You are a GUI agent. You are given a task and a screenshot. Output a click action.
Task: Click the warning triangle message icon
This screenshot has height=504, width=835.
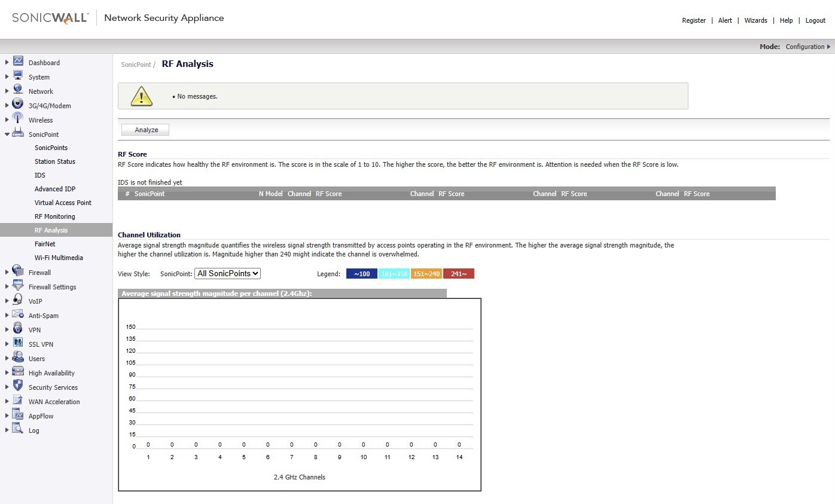(142, 96)
